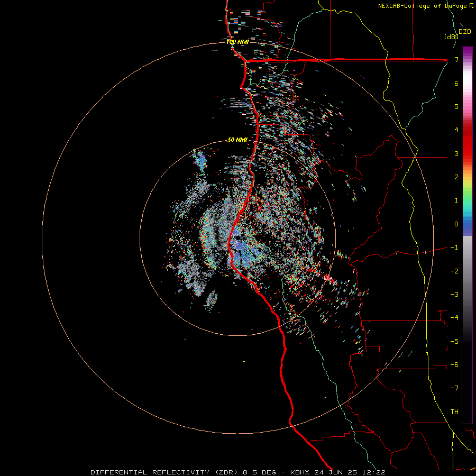The height and width of the screenshot is (476, 476).
Task: Click the 1 value on the scale
Action: tap(456, 200)
